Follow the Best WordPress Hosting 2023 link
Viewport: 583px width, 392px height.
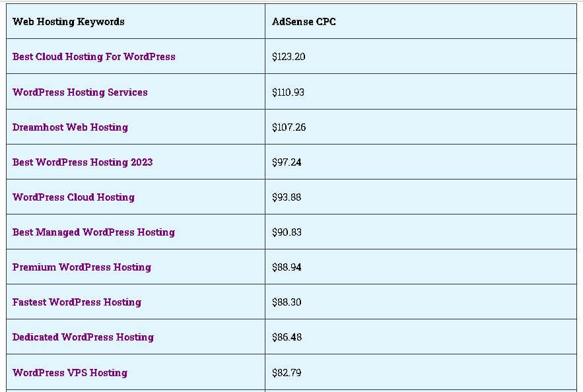(x=83, y=162)
